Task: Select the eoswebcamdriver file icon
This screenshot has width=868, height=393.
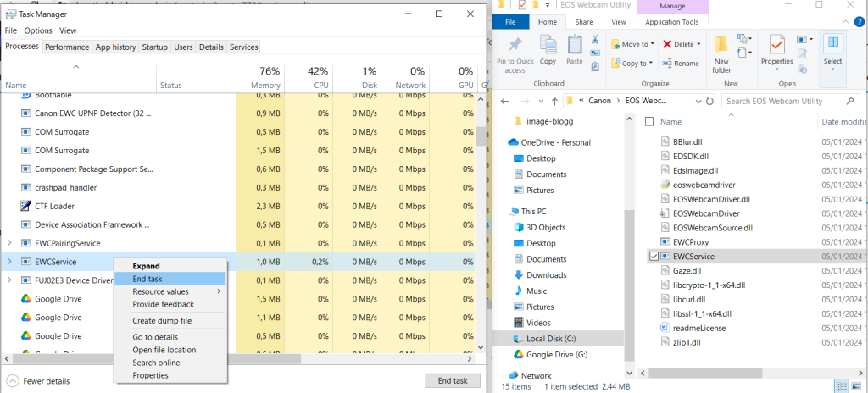Action: tap(665, 185)
